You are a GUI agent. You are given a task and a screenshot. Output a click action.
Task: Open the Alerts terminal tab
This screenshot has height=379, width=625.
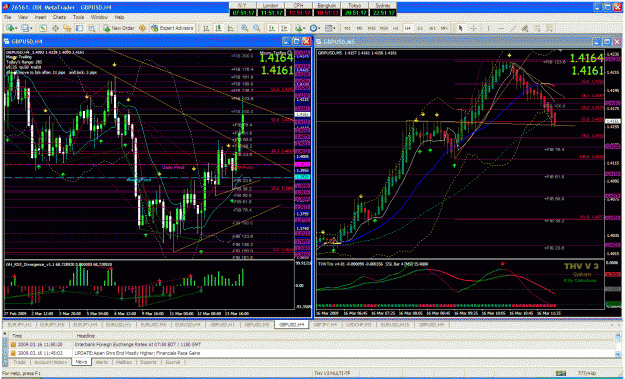pos(102,362)
